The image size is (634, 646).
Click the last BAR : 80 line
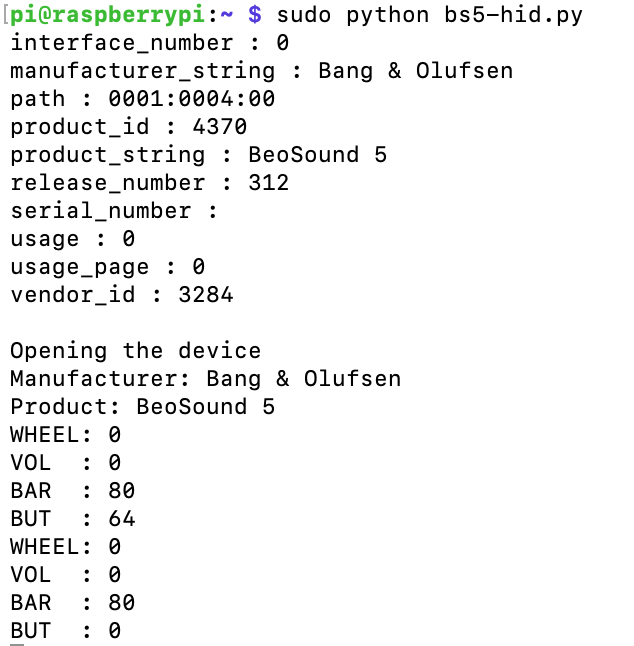(x=72, y=603)
